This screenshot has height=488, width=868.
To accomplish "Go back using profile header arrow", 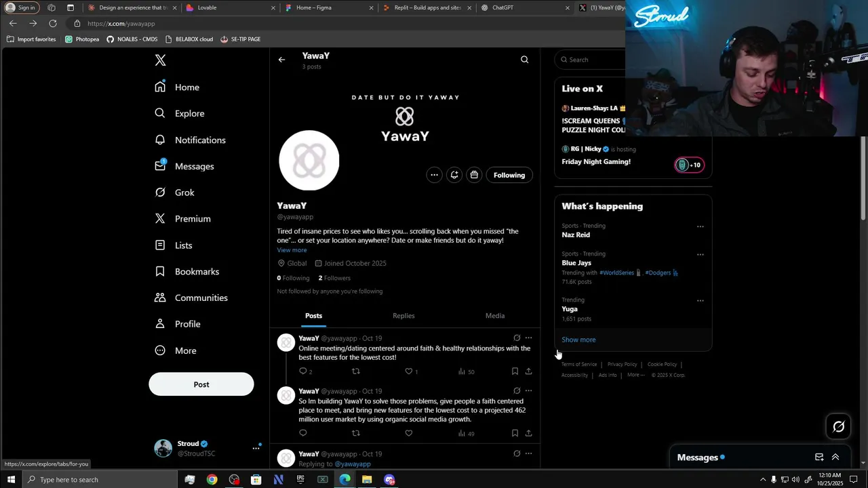I will click(281, 60).
